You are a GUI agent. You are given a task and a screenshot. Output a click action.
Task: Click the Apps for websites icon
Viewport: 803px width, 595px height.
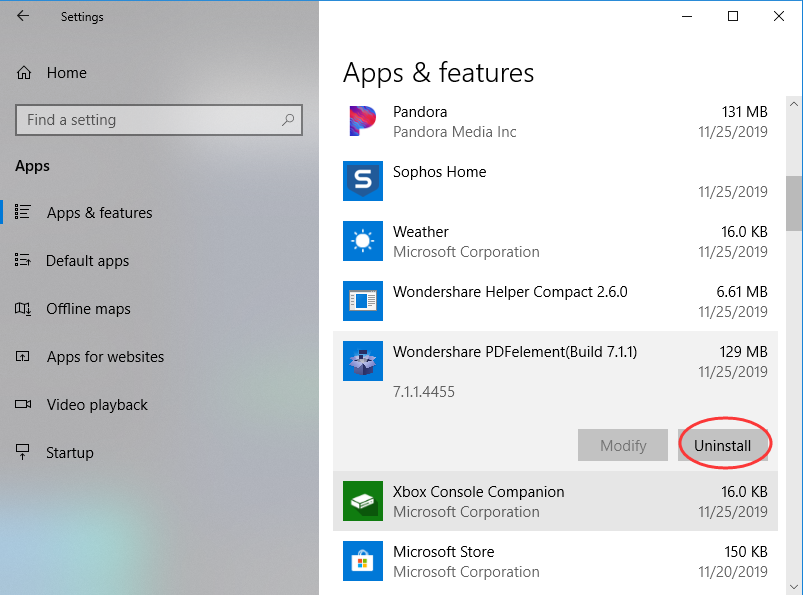pyautogui.click(x=23, y=356)
